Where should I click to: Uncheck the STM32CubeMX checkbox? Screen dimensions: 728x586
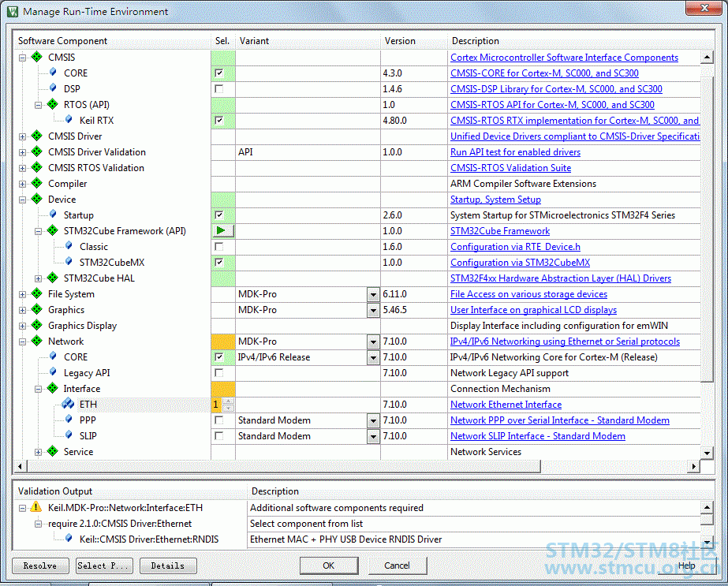pos(219,263)
